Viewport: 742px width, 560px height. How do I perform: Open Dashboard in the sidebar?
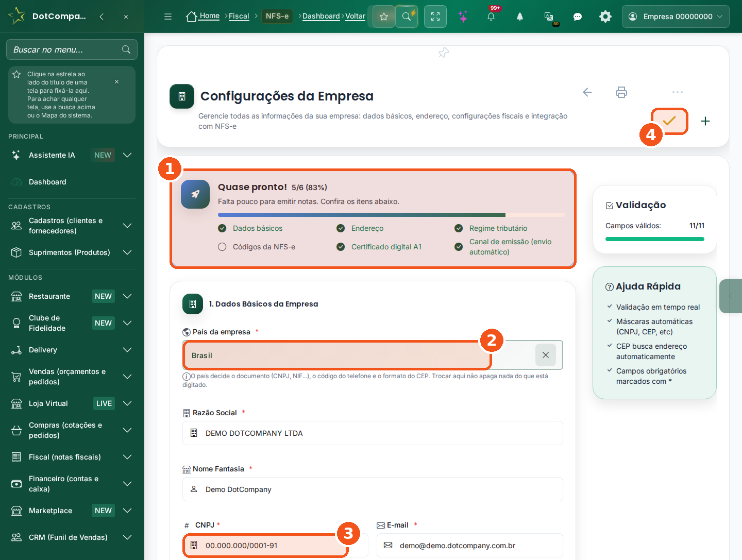[72, 182]
